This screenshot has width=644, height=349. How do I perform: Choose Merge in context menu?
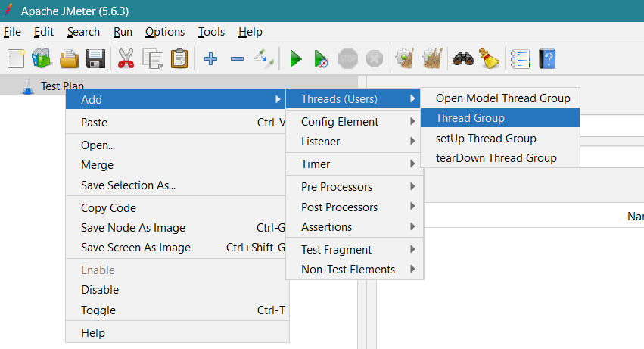click(x=176, y=165)
